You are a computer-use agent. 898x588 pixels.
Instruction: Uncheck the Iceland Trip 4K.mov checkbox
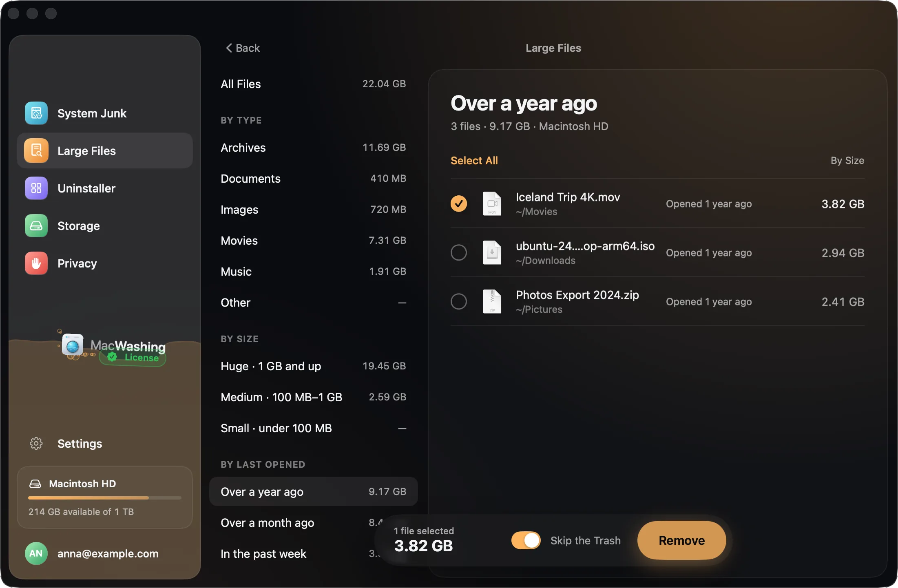click(459, 203)
